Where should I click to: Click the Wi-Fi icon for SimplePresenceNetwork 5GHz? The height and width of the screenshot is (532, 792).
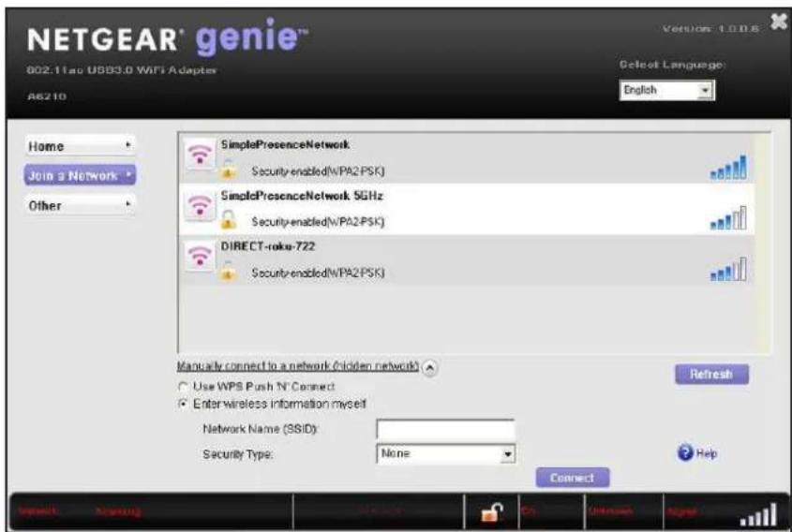tap(200, 205)
